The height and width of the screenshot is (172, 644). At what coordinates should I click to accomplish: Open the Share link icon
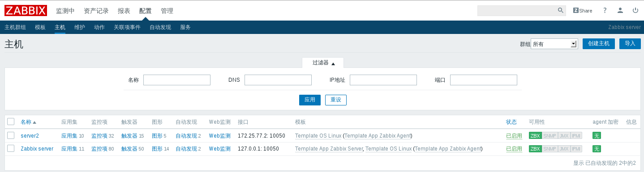click(x=583, y=10)
